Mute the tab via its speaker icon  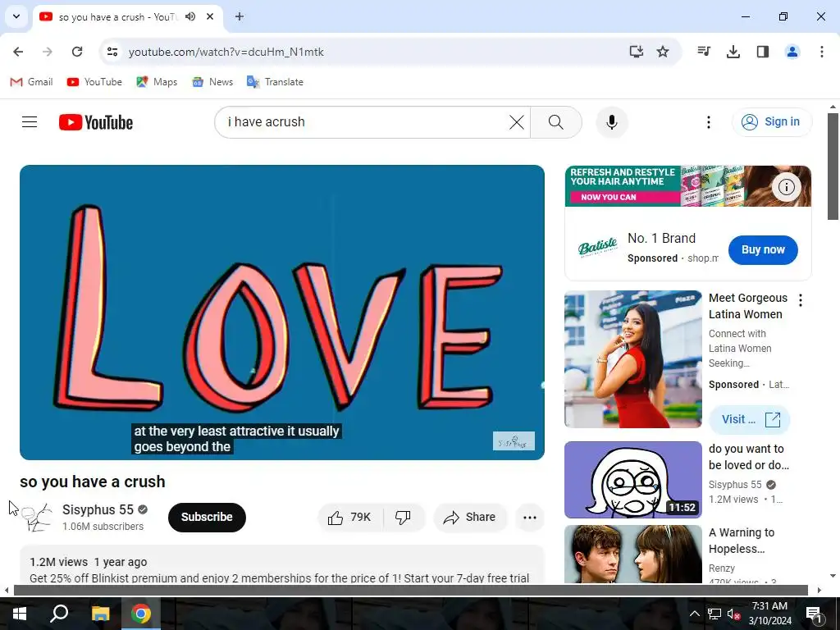point(190,16)
